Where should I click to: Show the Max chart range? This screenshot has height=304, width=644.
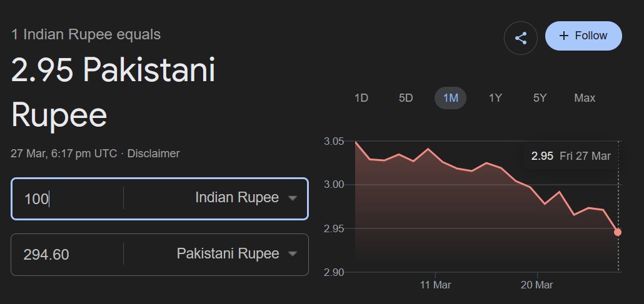585,98
